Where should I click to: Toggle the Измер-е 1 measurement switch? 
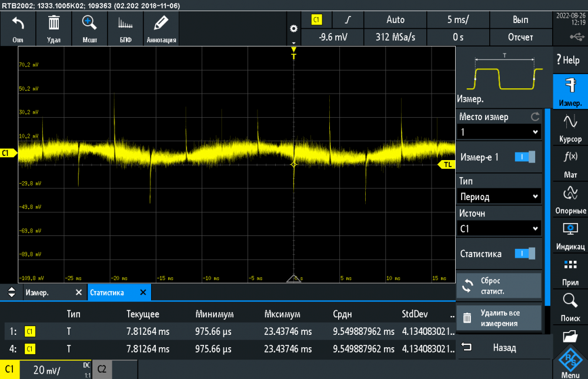click(524, 157)
